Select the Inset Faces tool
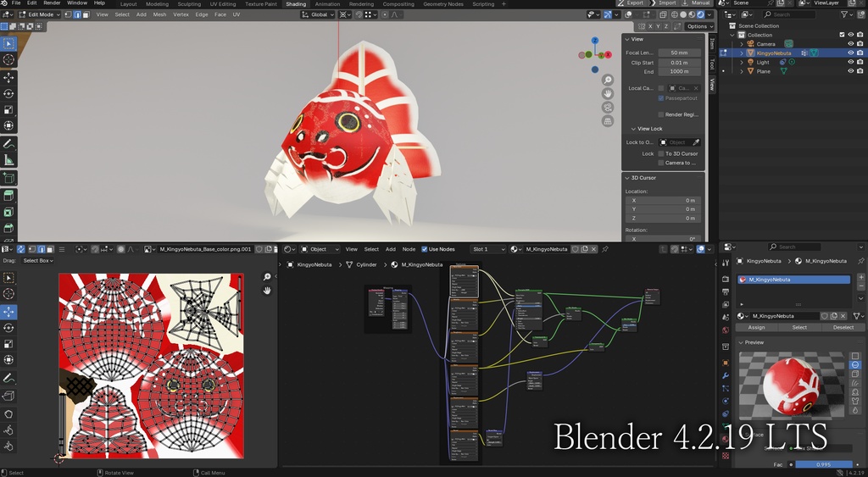 pyautogui.click(x=8, y=212)
